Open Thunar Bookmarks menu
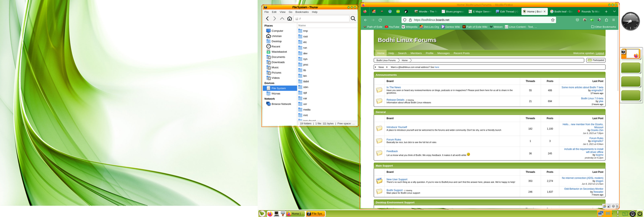 click(302, 12)
